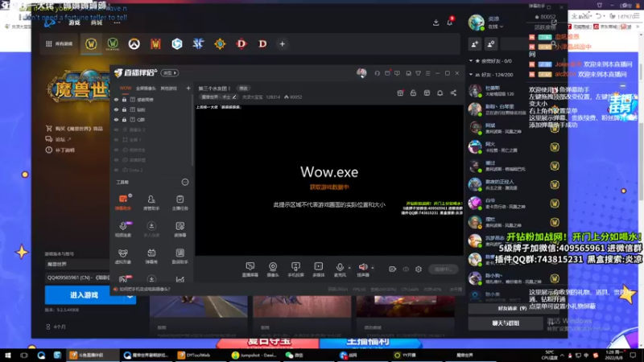Collapse the 工具箱 toolbox panel
The height and width of the screenshot is (362, 644).
click(185, 182)
